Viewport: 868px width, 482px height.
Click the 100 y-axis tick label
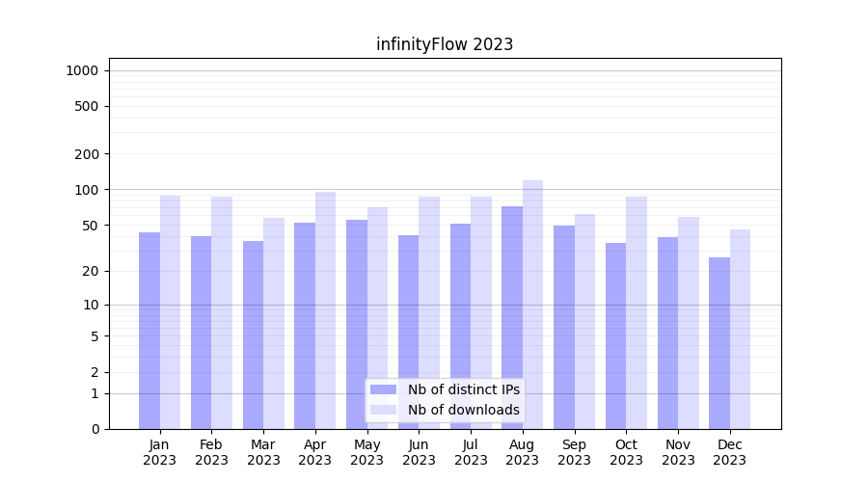(86, 190)
